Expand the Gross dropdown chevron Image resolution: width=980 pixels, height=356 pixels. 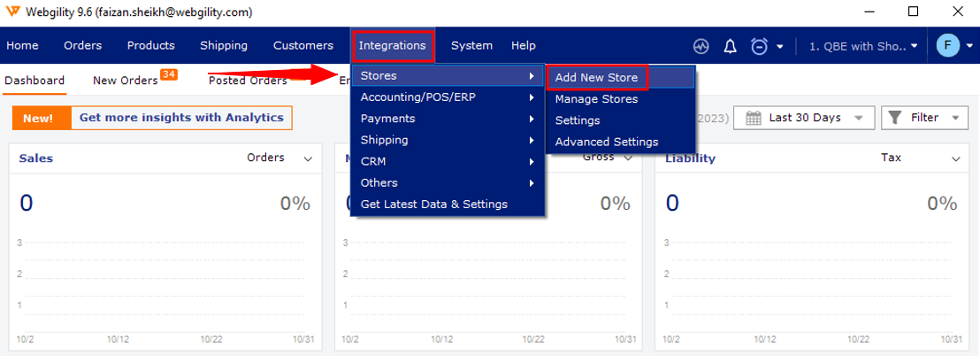tap(628, 159)
